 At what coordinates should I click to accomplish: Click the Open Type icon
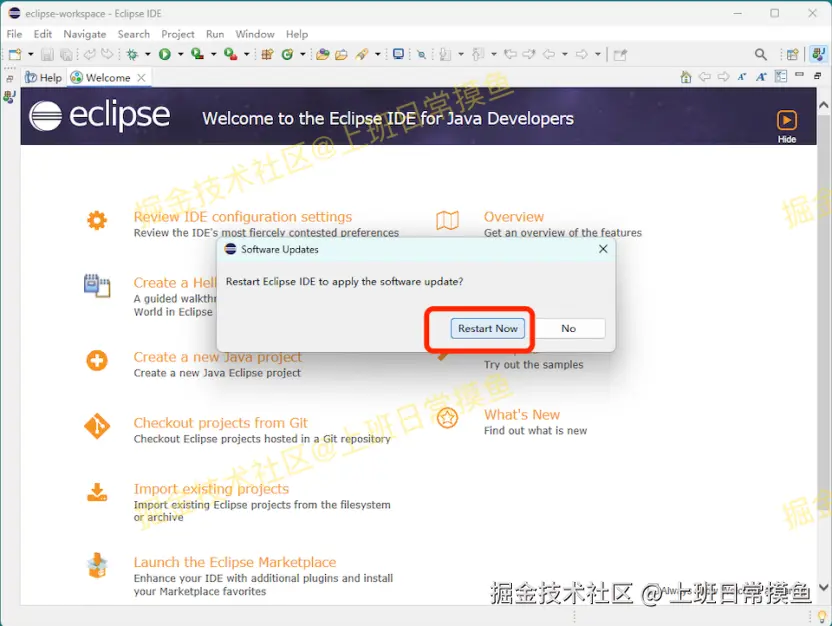(x=323, y=54)
